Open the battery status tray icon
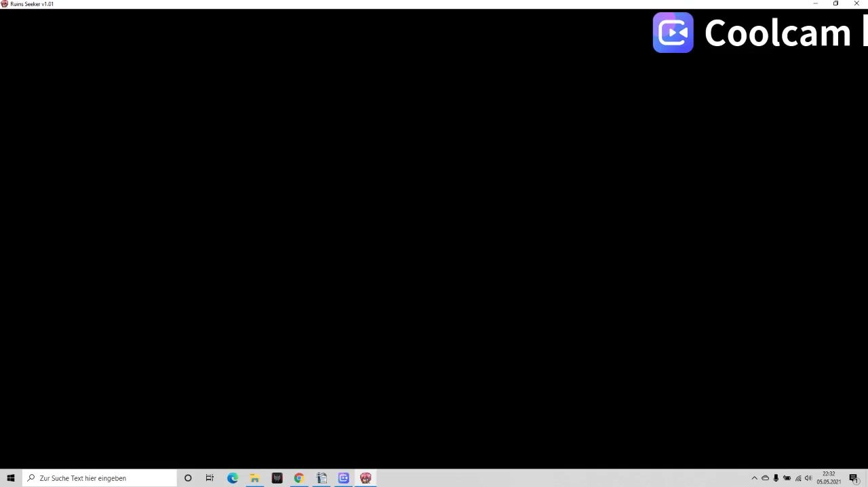 (x=787, y=478)
